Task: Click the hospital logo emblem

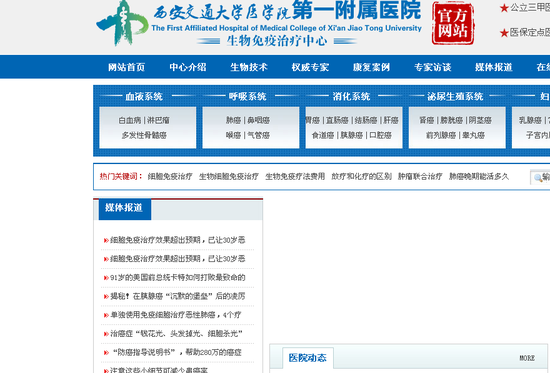Action: click(x=122, y=23)
